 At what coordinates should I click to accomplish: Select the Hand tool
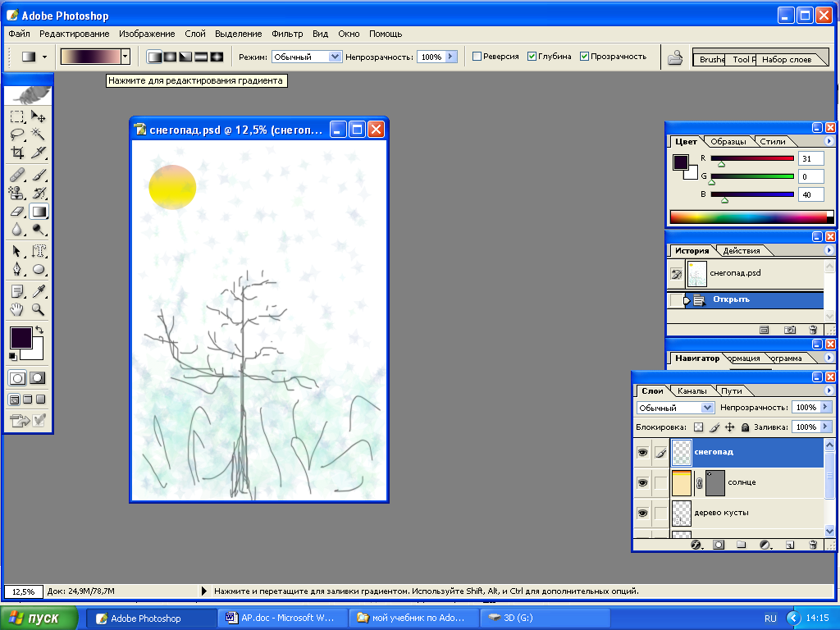17,309
